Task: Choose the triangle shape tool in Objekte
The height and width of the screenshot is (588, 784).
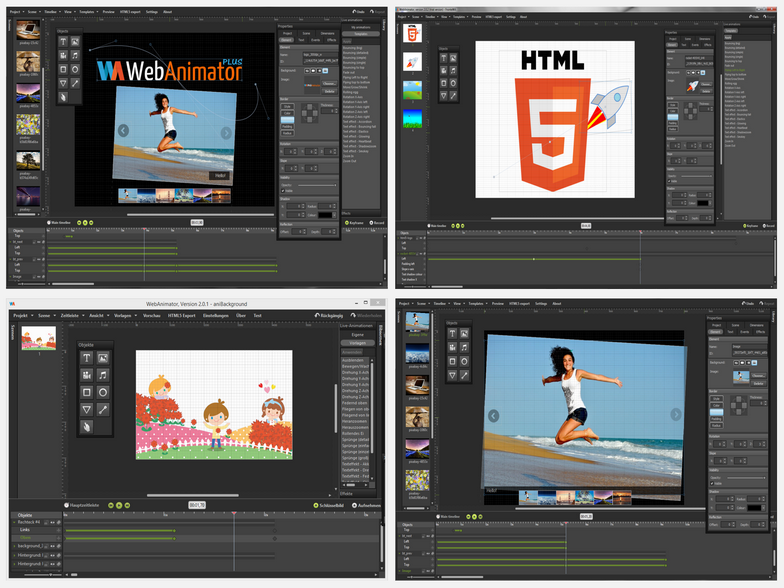Action: click(86, 410)
